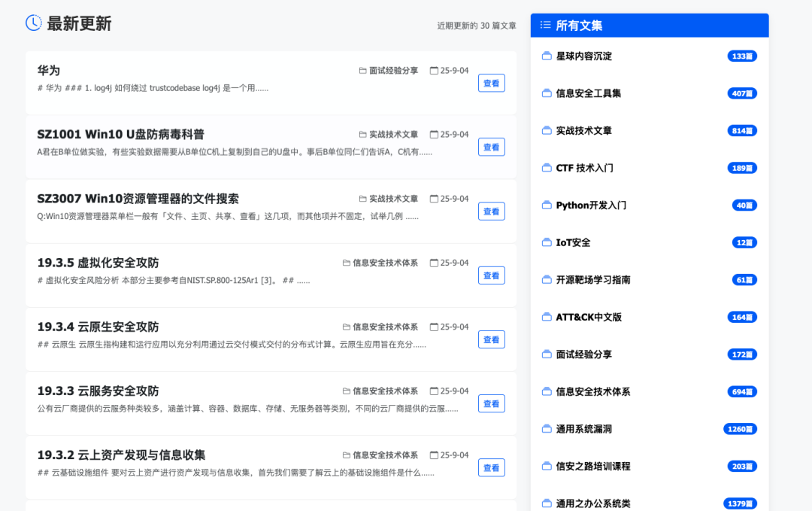The image size is (812, 511).
Task: Click the folder icon for 信安之路培训课程
Action: [547, 467]
